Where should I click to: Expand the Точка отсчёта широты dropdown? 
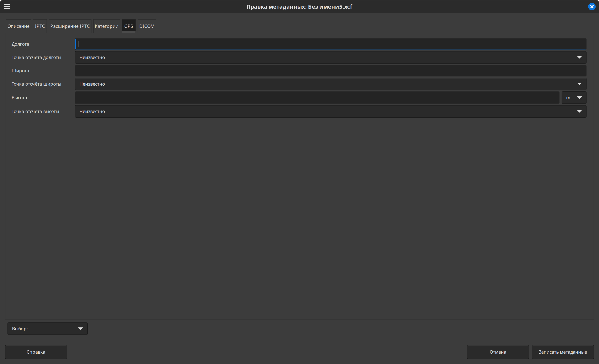330,84
